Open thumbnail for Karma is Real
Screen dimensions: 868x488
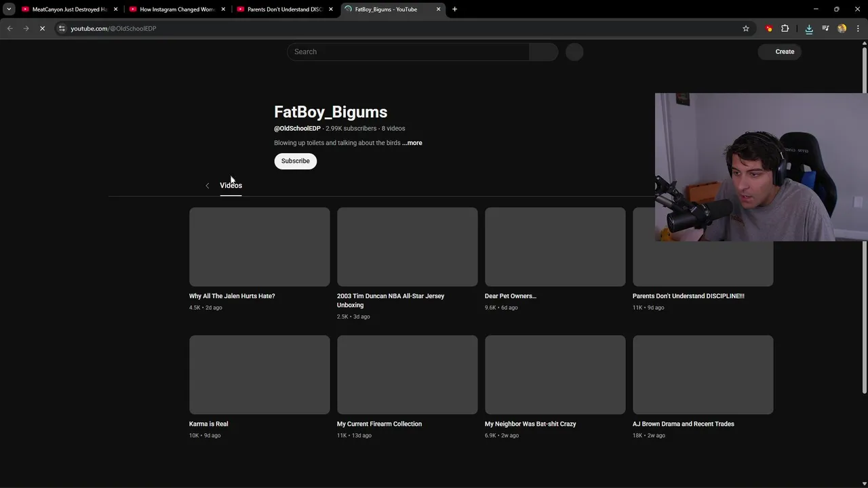[260, 375]
